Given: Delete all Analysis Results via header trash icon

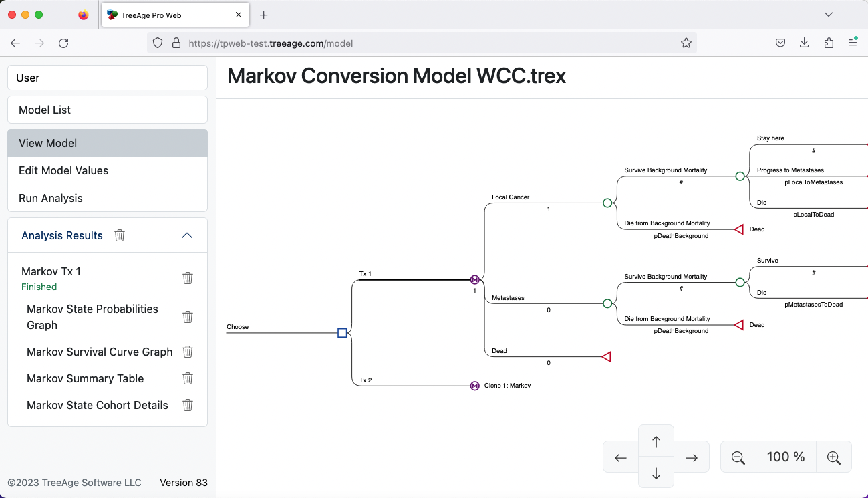Looking at the screenshot, I should pos(120,235).
